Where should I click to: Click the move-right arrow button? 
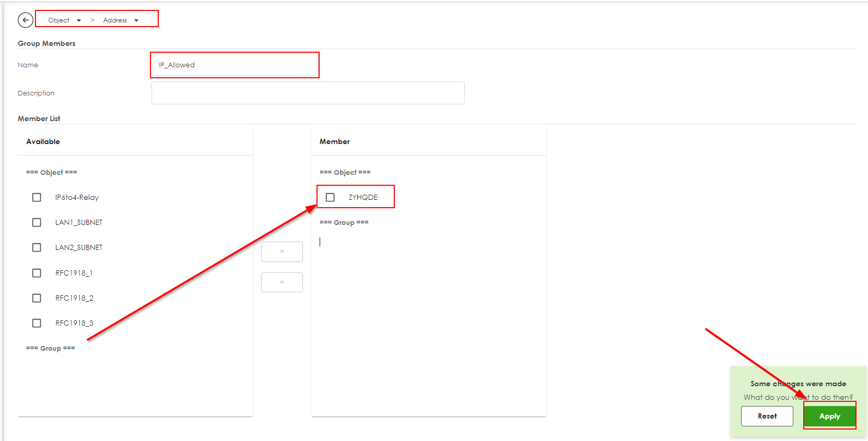(281, 252)
